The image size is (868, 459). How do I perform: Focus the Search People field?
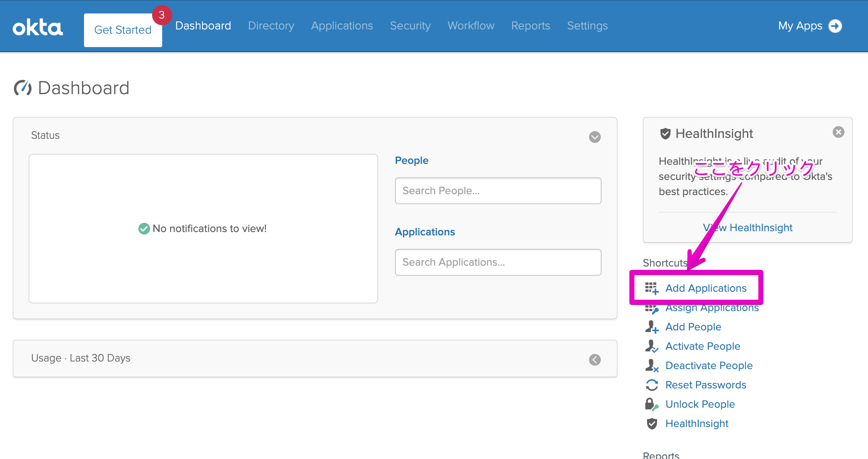[x=498, y=191]
